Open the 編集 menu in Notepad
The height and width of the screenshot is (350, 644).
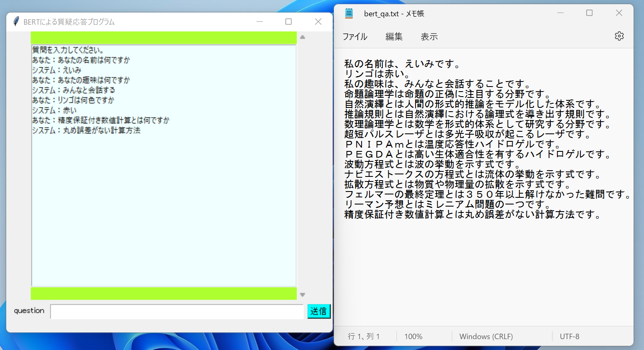click(x=394, y=37)
